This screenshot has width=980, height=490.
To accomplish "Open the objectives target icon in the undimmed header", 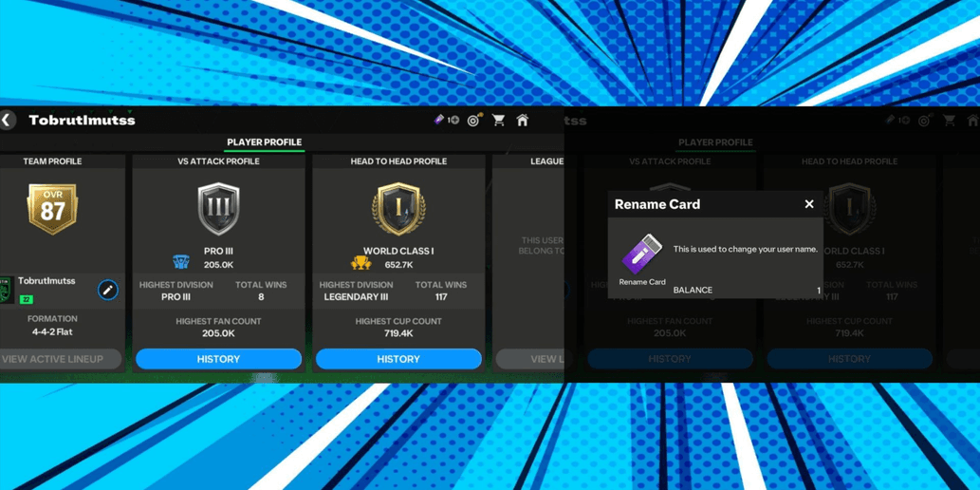I will pos(473,121).
